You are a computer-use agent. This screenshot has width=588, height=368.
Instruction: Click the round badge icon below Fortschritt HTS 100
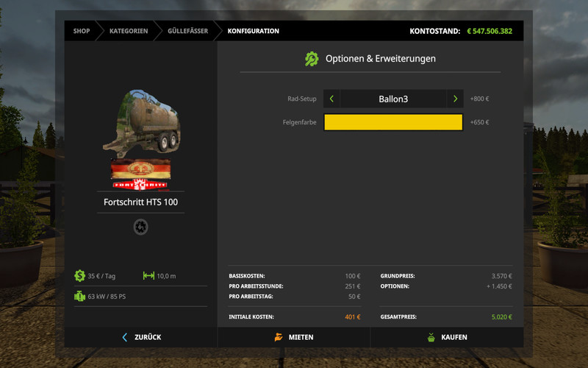pos(140,227)
